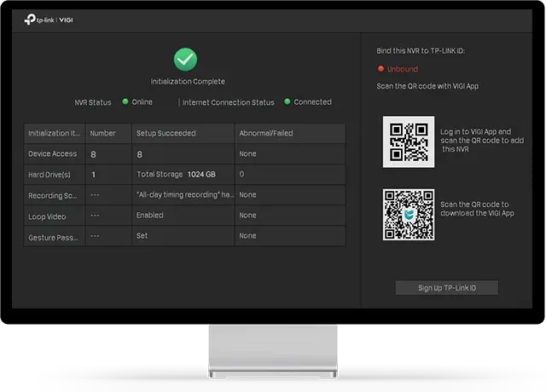Select the "Hard Drive(s)" row label

(49, 175)
